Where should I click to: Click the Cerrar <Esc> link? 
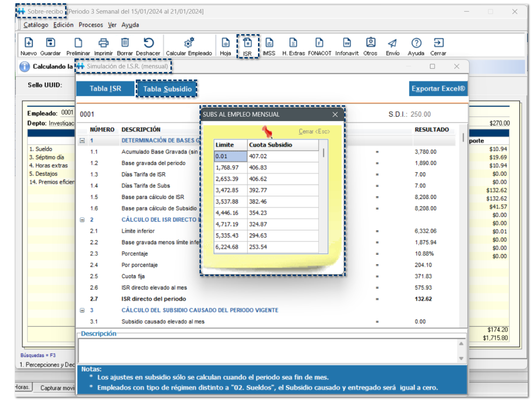point(314,131)
